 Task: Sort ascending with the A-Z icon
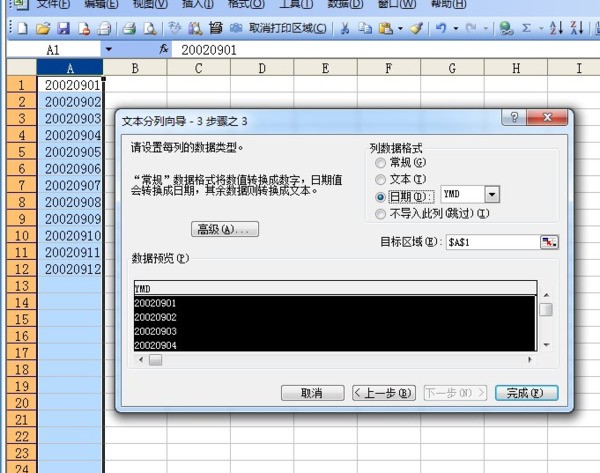point(556,28)
